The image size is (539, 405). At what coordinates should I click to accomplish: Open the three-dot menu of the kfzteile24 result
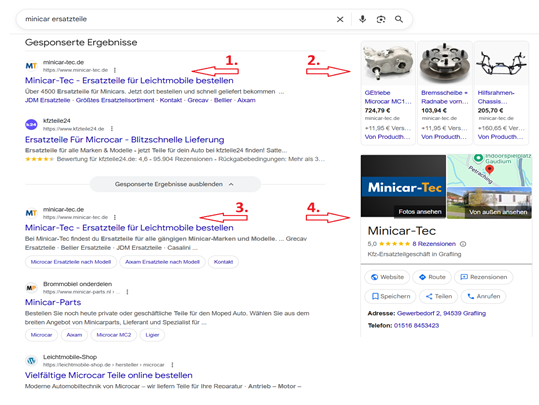coord(112,129)
